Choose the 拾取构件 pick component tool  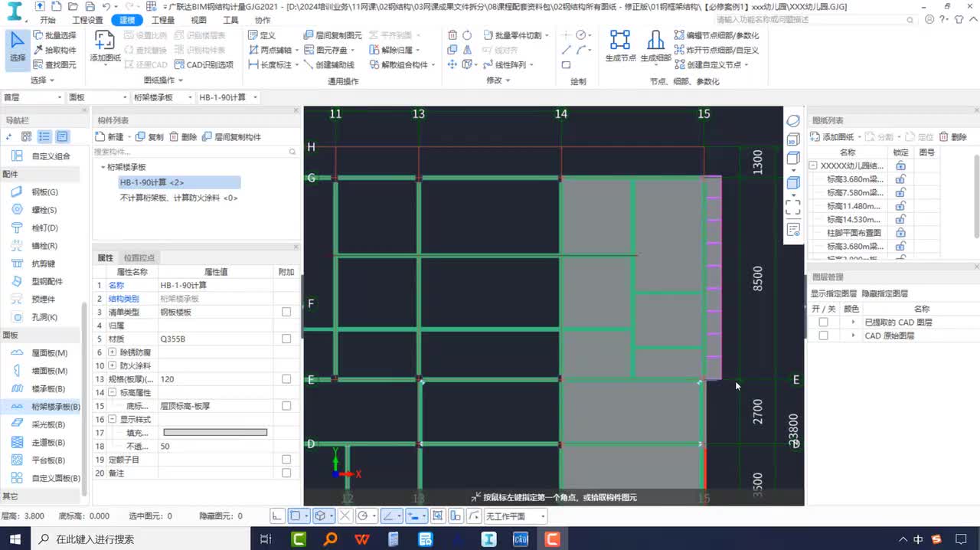[54, 50]
